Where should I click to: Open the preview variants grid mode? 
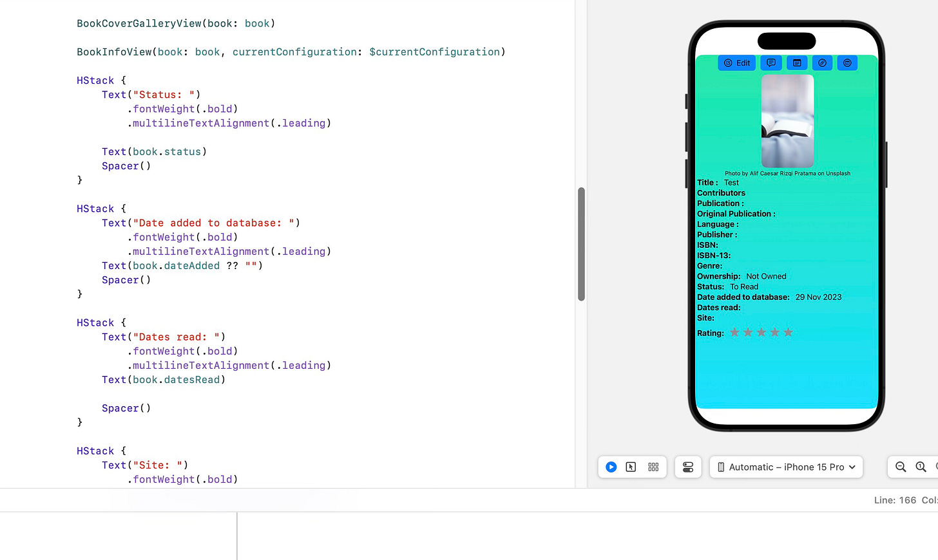tap(653, 467)
